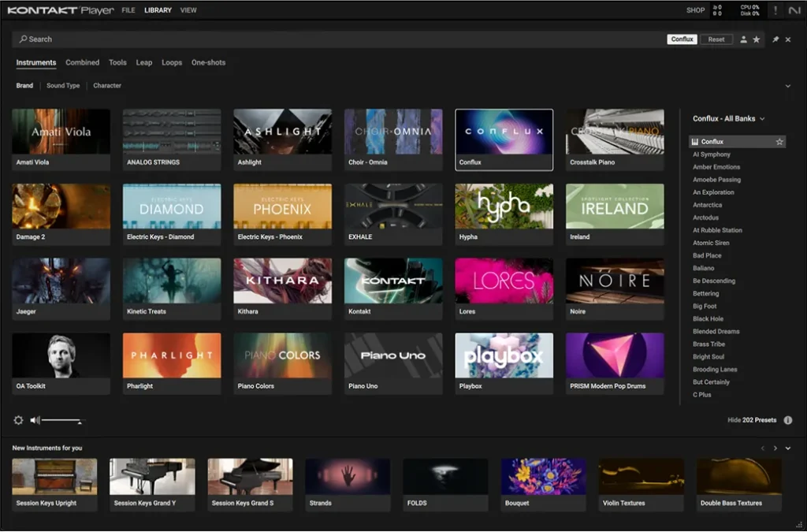Click the info icon beside presets count
Screen dimensions: 807x532
point(788,420)
